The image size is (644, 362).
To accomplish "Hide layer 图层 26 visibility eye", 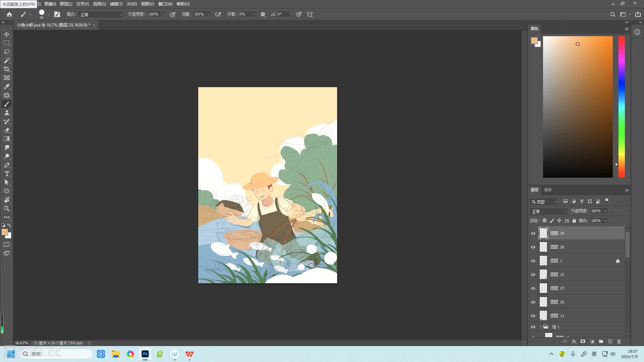I will (x=533, y=302).
